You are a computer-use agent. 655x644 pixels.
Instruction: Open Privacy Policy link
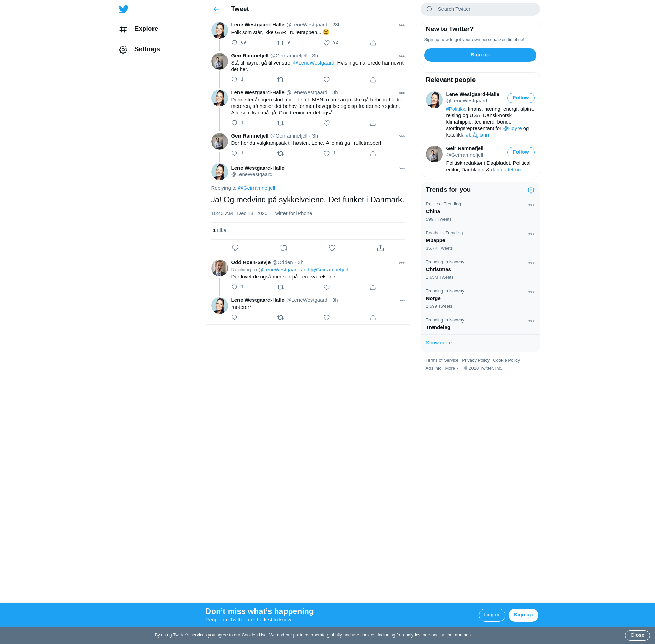(476, 360)
